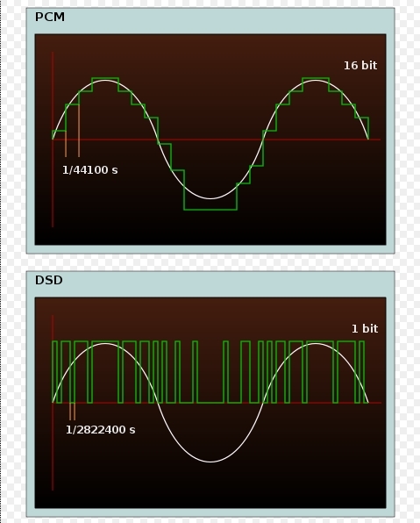Screen dimensions: 420x523
Task: Click the DSD panel title
Action: pos(49,280)
